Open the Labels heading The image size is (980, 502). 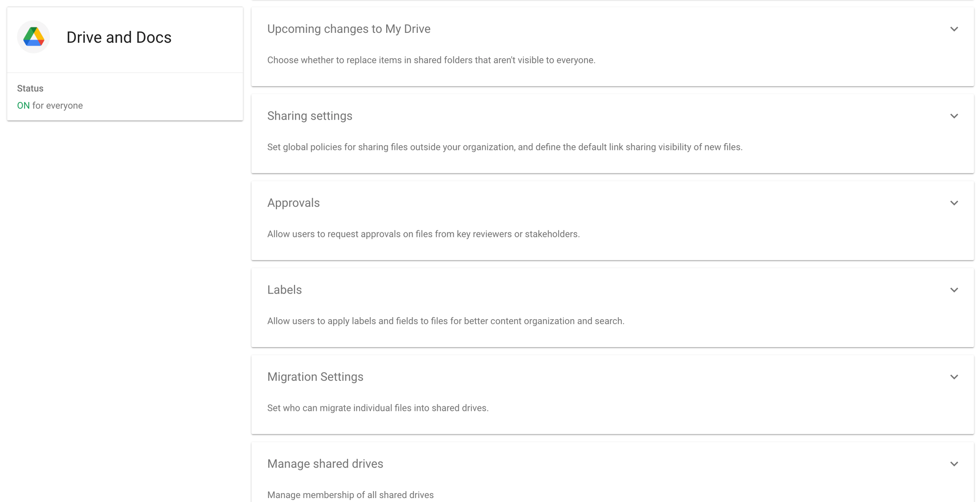click(x=284, y=290)
